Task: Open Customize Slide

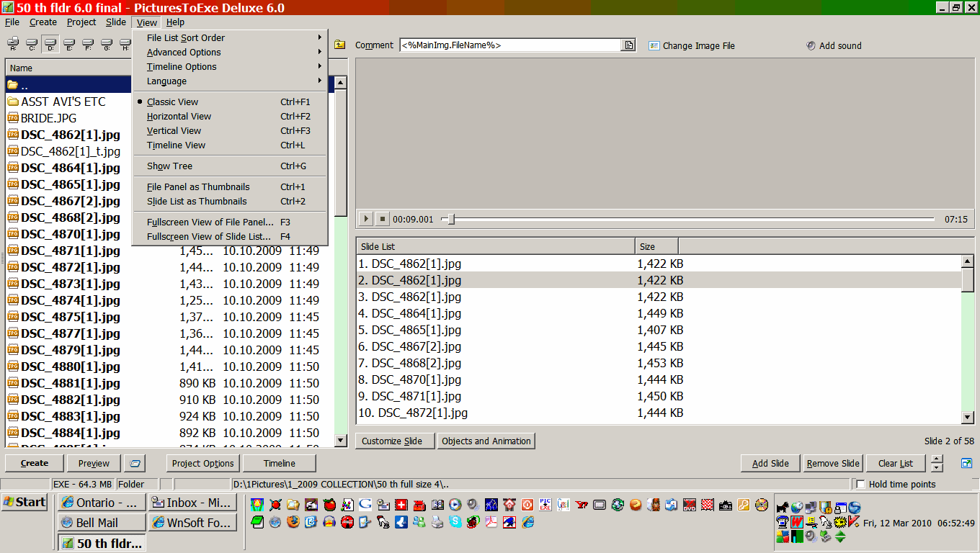Action: [395, 441]
